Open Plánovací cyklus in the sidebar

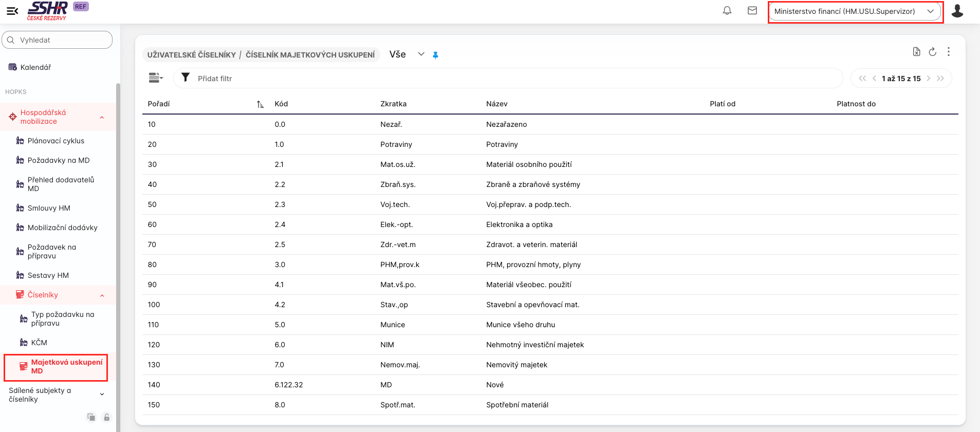pos(56,141)
